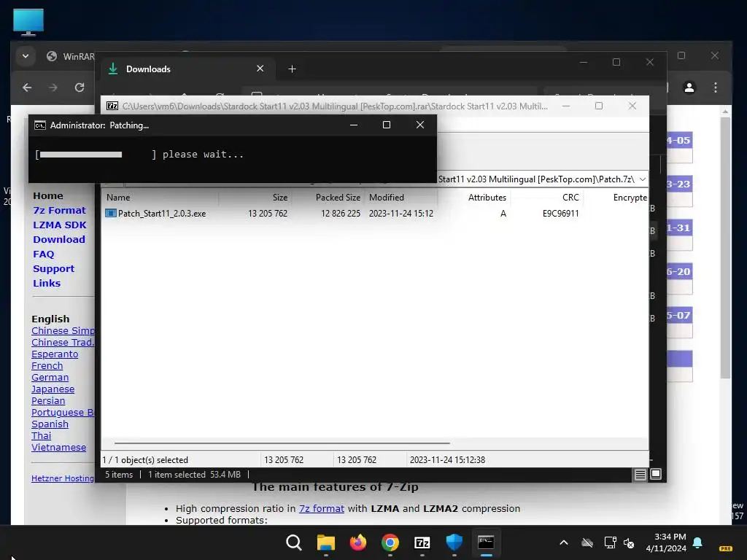Switch site language to Thai
Screen dimensions: 747x560
click(x=42, y=436)
